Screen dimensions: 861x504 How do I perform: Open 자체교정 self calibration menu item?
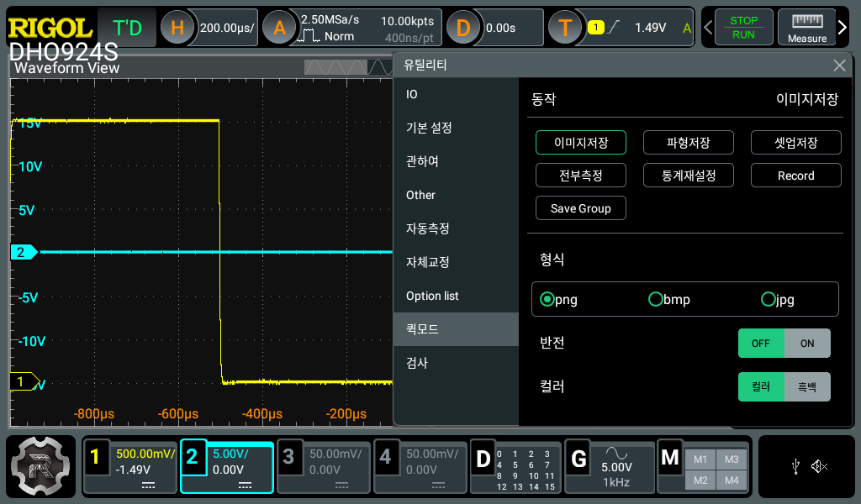(456, 262)
